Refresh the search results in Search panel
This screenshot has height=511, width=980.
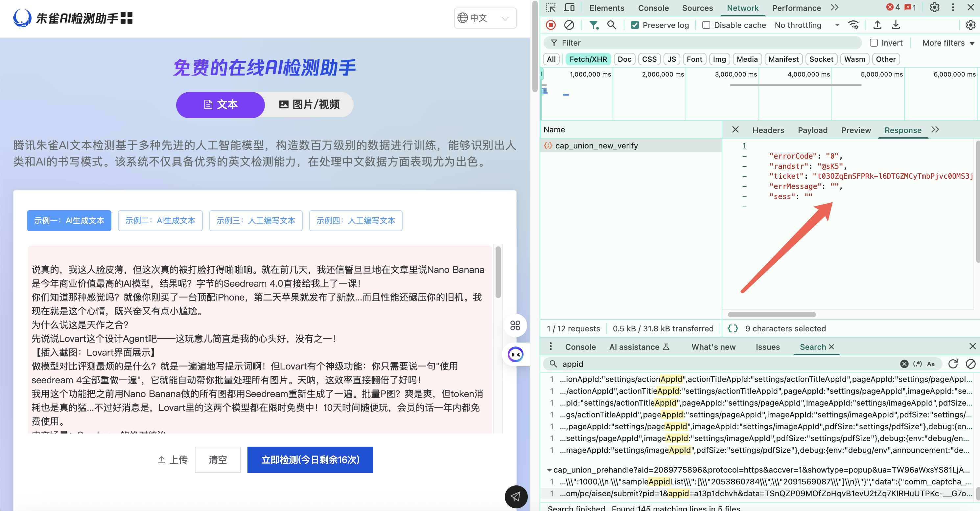click(x=953, y=364)
